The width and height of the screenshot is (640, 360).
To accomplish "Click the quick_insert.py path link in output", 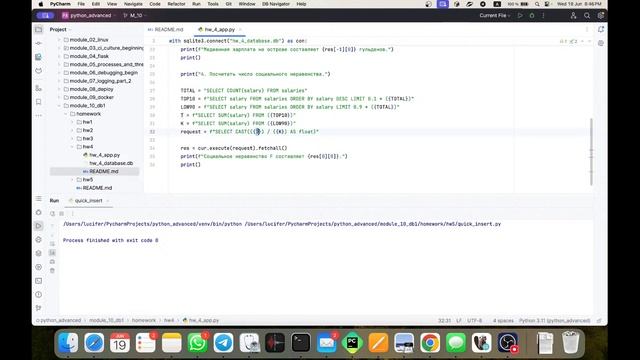I will tap(373, 224).
